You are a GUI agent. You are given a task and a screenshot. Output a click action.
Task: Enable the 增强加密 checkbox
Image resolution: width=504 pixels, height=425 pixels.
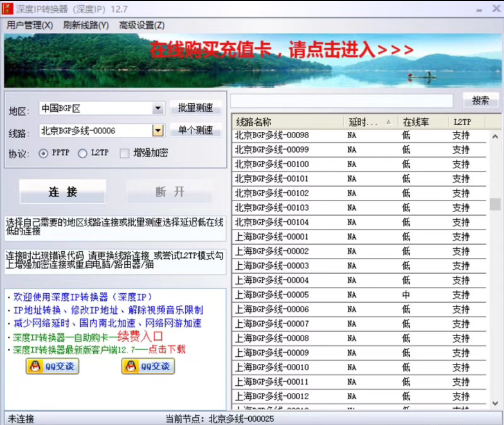click(x=125, y=154)
